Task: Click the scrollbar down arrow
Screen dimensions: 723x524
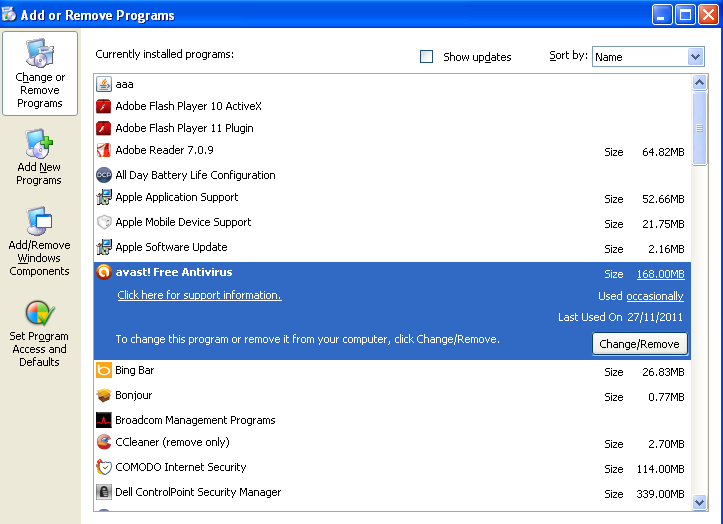Action: pos(699,502)
